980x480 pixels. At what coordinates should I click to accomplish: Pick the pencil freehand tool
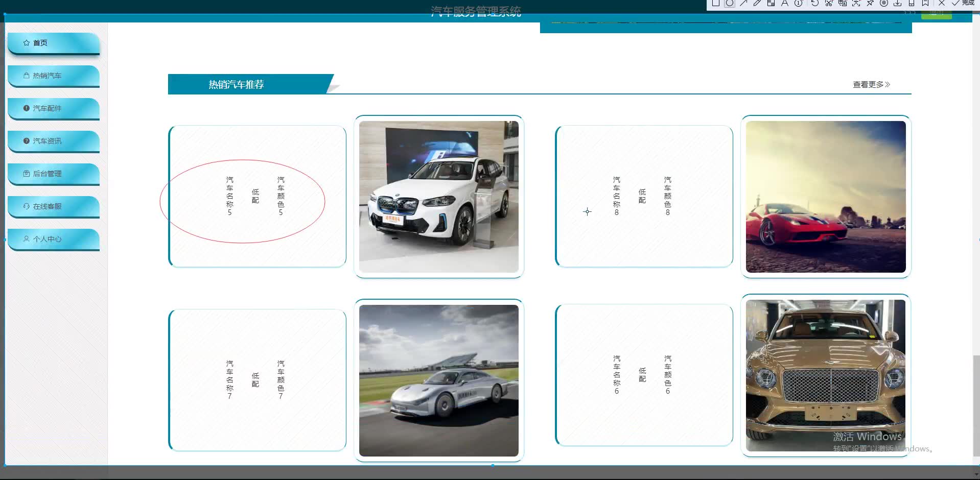(x=757, y=3)
